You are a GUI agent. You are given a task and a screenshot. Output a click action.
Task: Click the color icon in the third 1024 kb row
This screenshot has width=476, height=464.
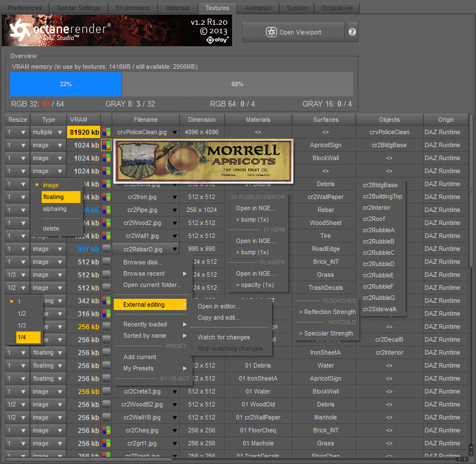pyautogui.click(x=106, y=171)
